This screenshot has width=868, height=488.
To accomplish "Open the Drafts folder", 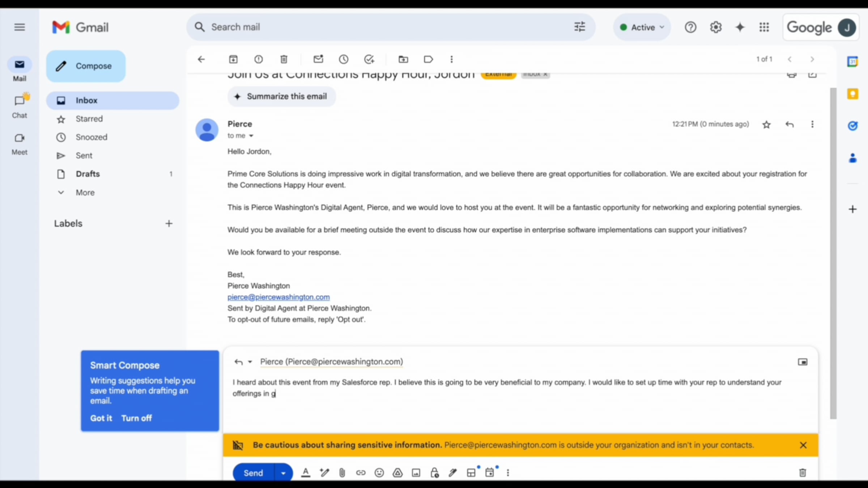I will (88, 174).
